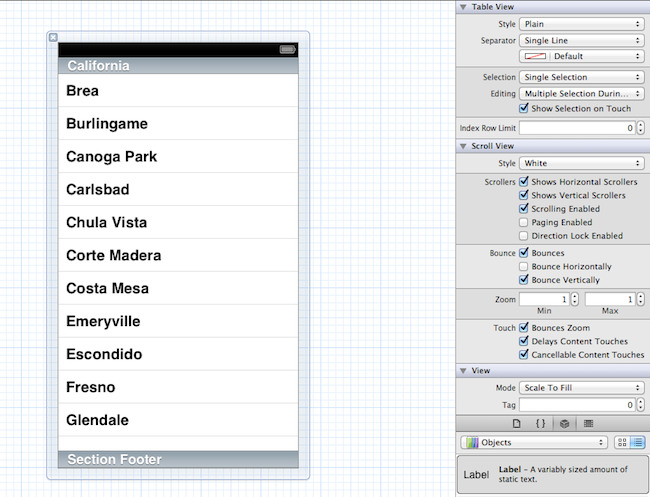Click the Zoom Max stepper
Screen dimensions: 650x497
[640, 299]
